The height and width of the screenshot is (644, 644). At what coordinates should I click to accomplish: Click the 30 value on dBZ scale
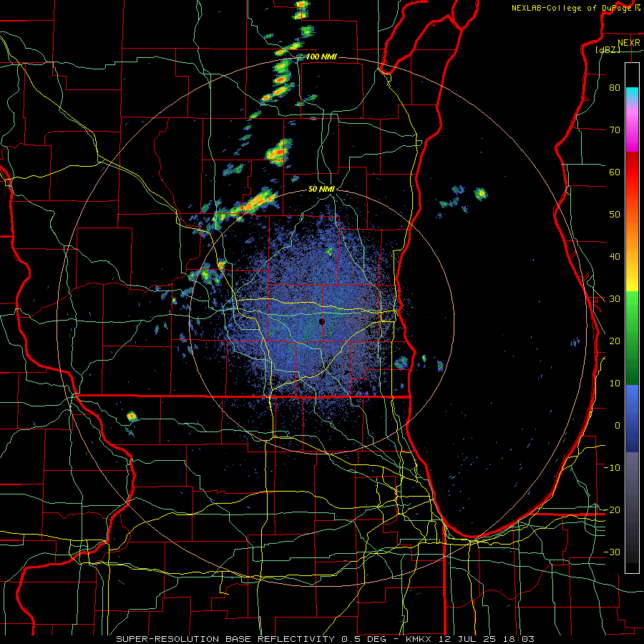tap(615, 298)
